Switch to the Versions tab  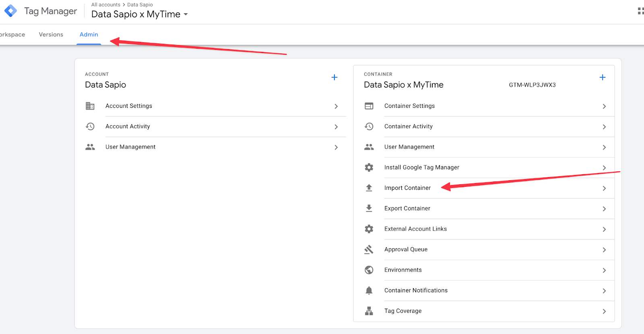(51, 35)
